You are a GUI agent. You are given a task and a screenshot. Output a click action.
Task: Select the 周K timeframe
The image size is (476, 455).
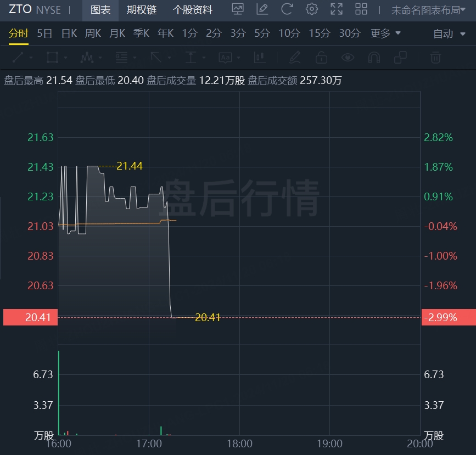(x=93, y=33)
